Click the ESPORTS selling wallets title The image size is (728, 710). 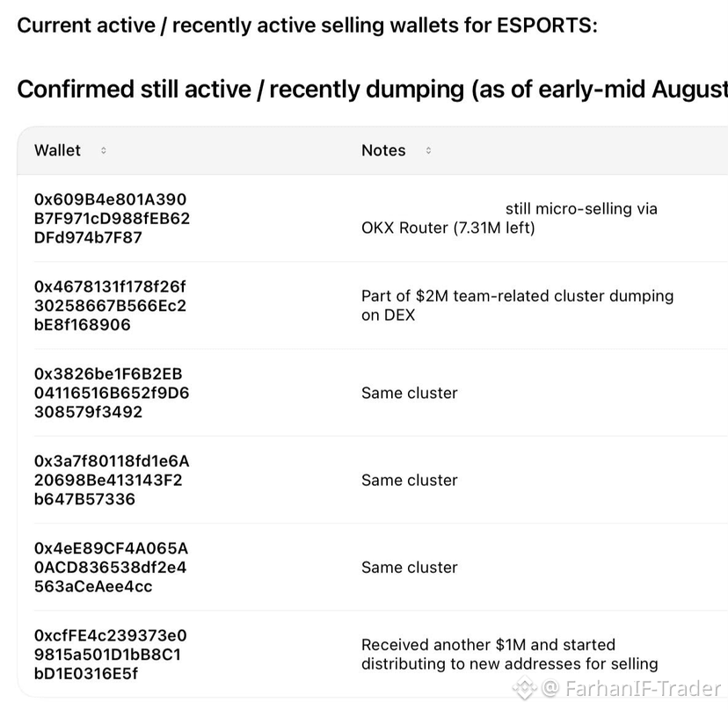pyautogui.click(x=307, y=25)
